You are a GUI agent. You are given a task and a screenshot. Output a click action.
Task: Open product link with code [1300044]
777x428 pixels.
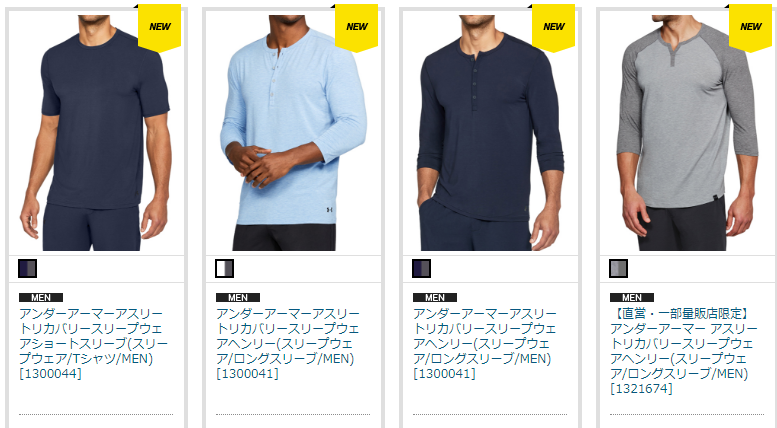[x=93, y=343]
